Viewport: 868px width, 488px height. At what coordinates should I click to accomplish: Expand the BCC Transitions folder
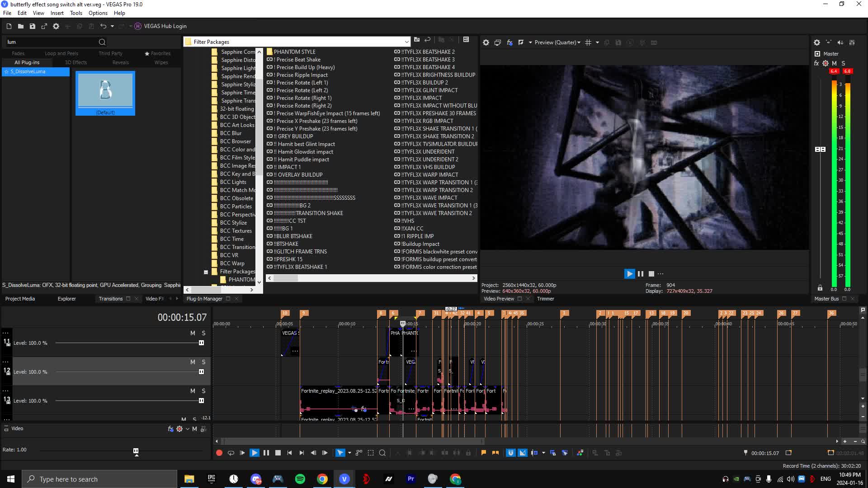coord(237,247)
